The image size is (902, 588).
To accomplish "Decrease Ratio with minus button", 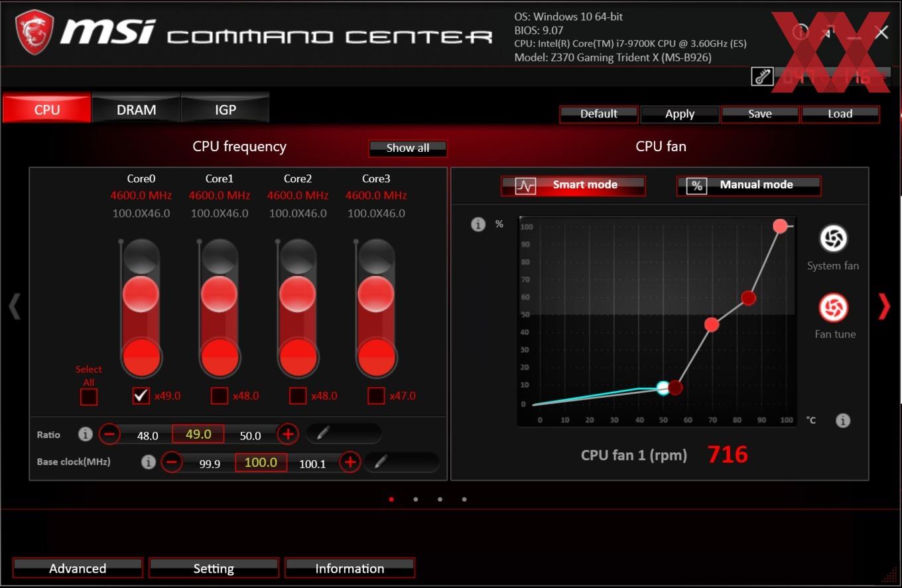I will point(109,434).
